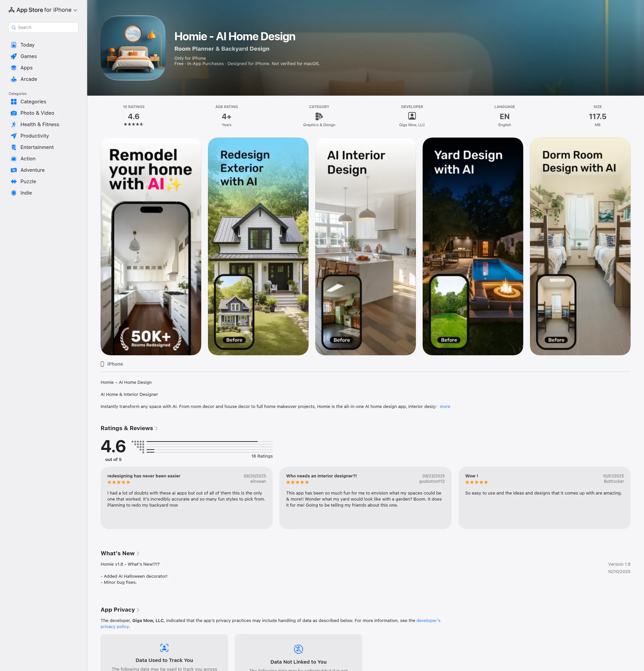Open the Indie category icon
The width and height of the screenshot is (644, 671).
pyautogui.click(x=14, y=193)
